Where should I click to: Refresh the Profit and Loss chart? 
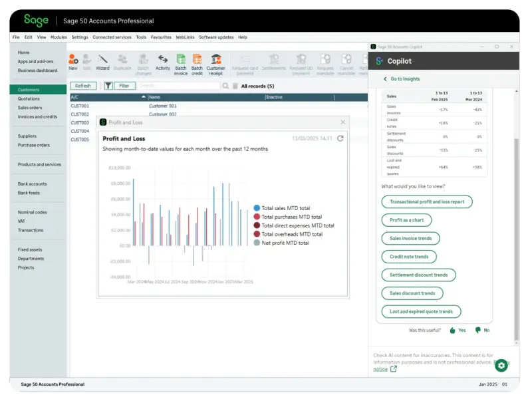[340, 138]
